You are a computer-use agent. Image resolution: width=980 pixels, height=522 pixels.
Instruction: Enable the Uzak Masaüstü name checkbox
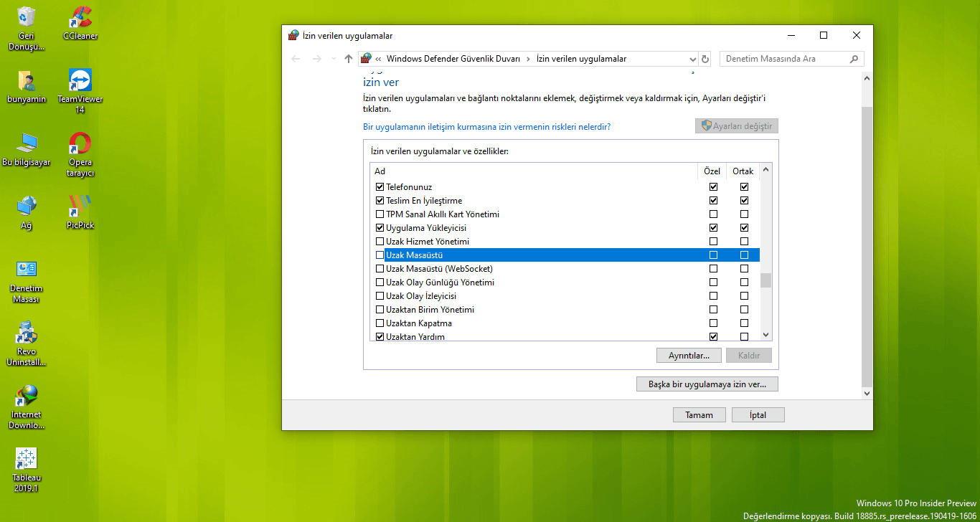click(x=380, y=255)
